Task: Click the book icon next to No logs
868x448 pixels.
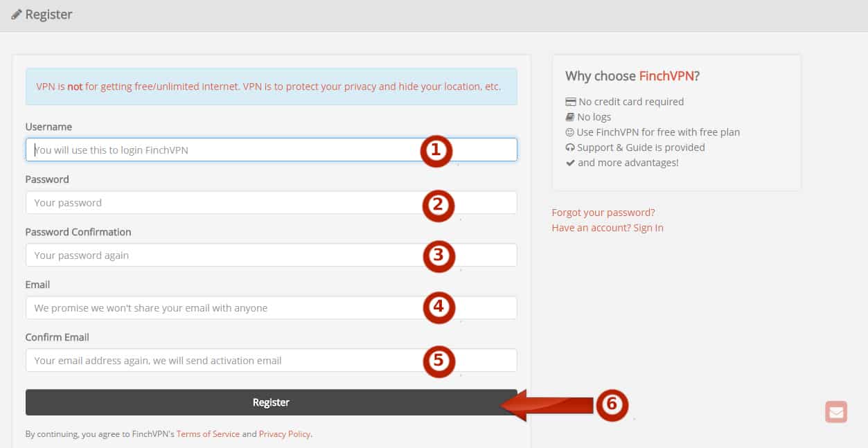Action: pos(570,116)
